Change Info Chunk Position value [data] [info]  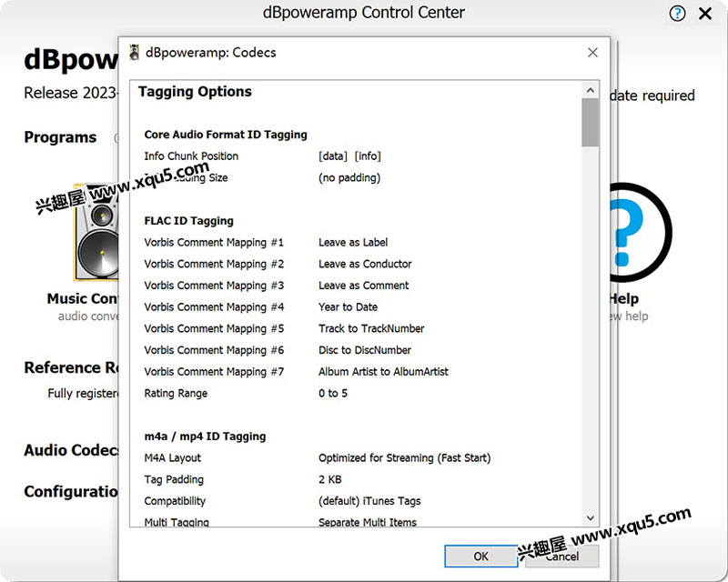(349, 156)
